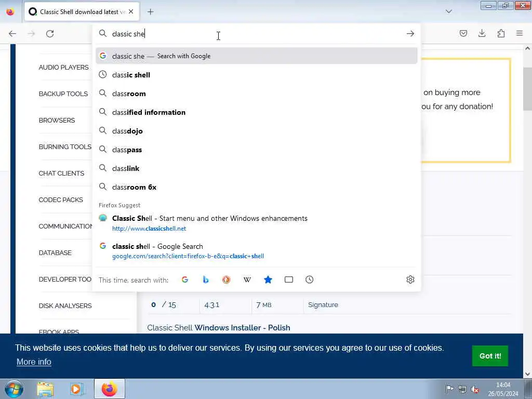Choose the 'classdojo' search suggestion
The image size is (532, 399).
tap(257, 131)
